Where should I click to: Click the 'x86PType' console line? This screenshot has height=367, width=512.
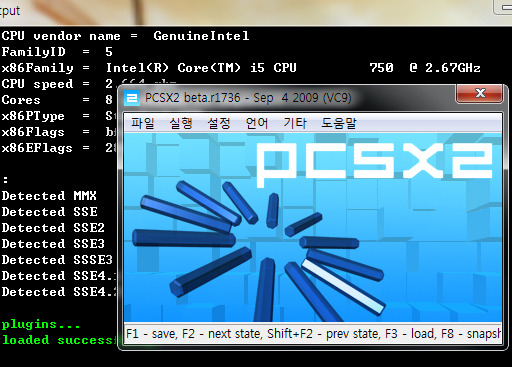58,116
